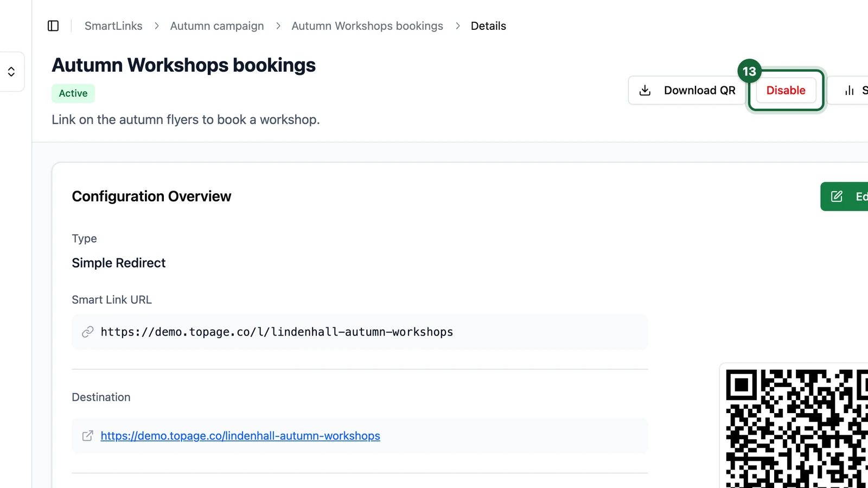
Task: Open SmartLinks breadcrumb
Action: 113,26
